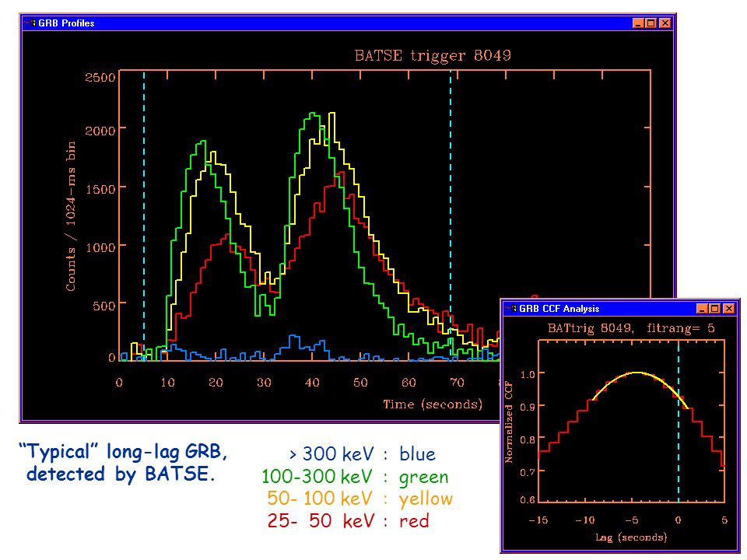The height and width of the screenshot is (560, 747).
Task: Click the cyan dashed marker near 69 seconds
Action: click(x=451, y=215)
